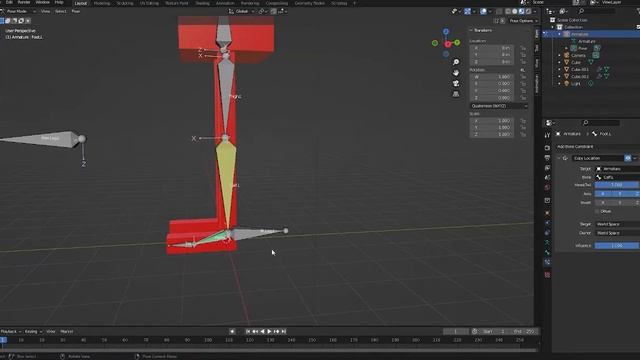Screen dimensions: 640x360
Task: Open the Quaternion rotation mode dropdown
Action: pos(499,106)
